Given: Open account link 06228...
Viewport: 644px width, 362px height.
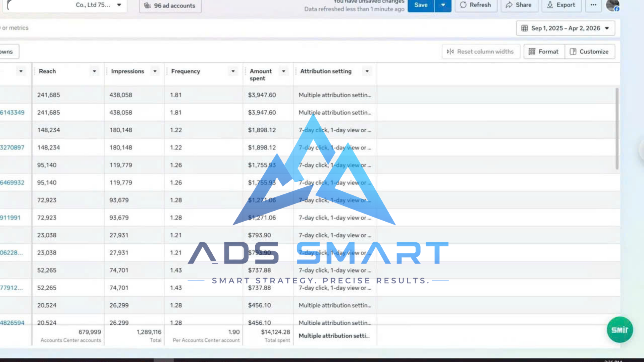Looking at the screenshot, I should [x=11, y=252].
